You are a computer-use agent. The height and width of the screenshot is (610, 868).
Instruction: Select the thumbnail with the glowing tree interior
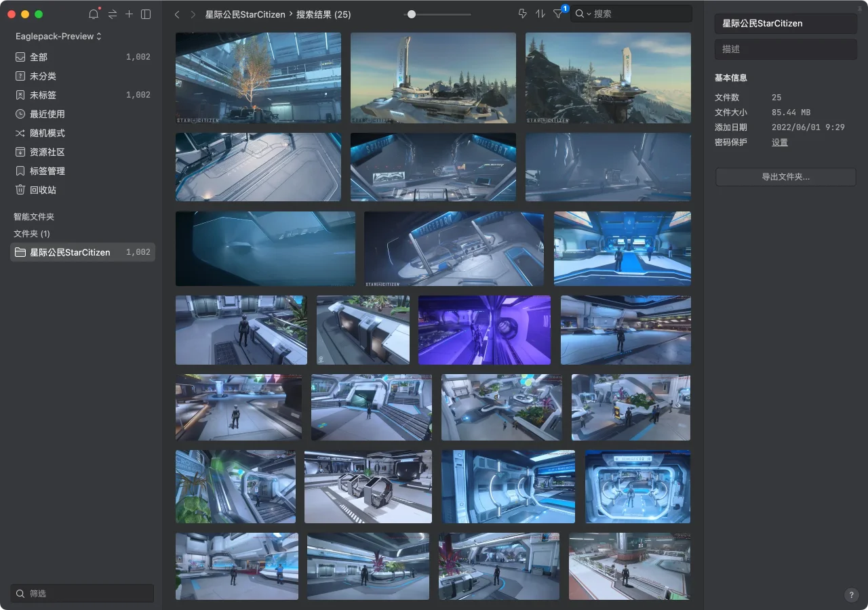(258, 78)
